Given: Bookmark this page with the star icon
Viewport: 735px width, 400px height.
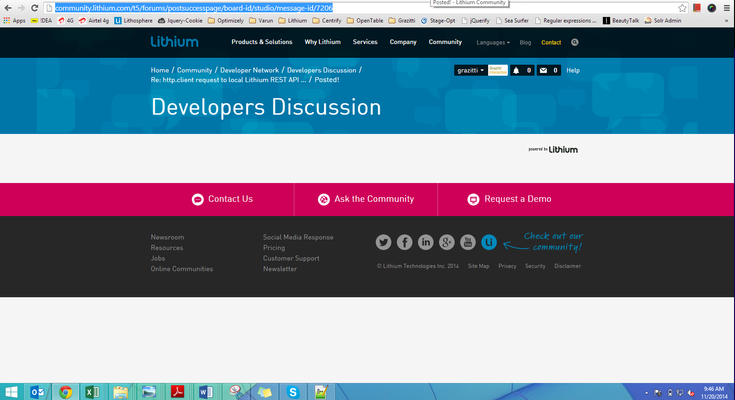Looking at the screenshot, I should click(x=682, y=8).
